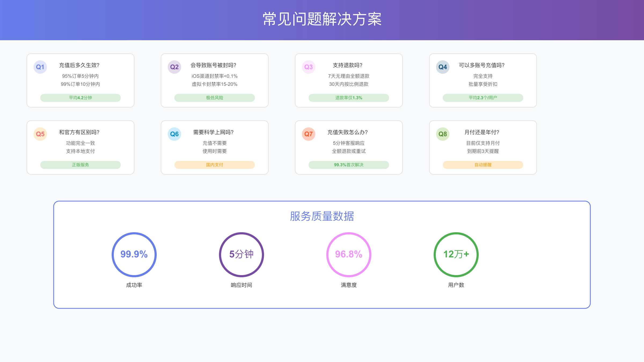Select the red Q7 badge icon

309,134
